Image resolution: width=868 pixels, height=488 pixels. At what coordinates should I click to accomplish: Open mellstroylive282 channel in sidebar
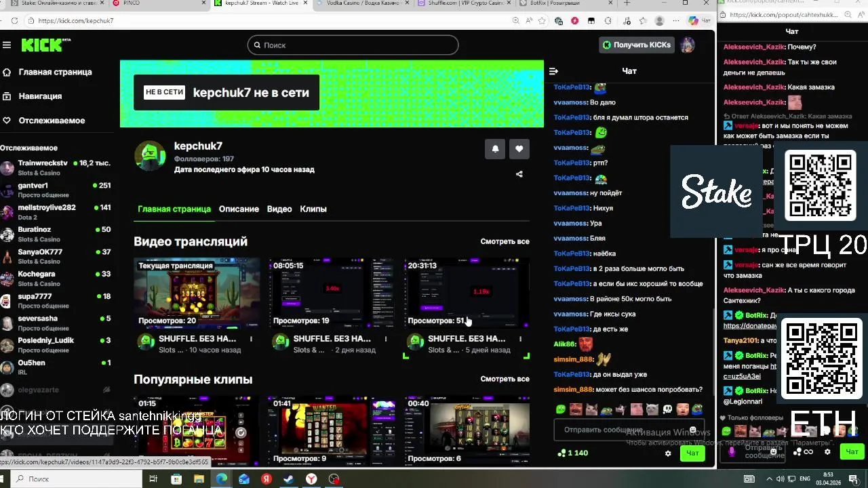pyautogui.click(x=56, y=212)
